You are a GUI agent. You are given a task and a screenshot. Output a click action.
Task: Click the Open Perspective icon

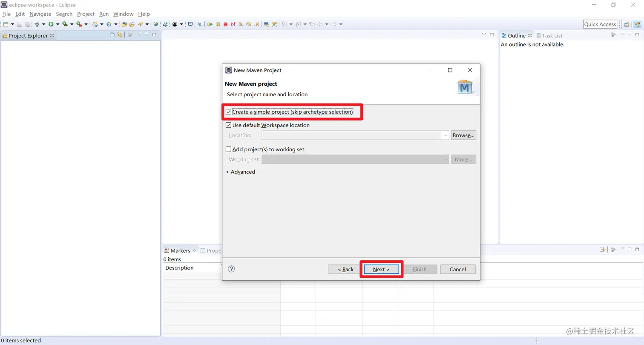coord(627,24)
